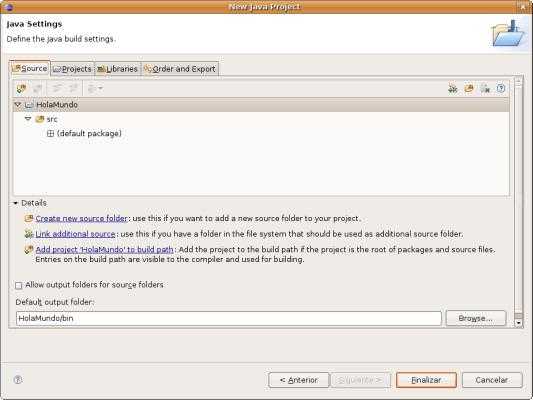Switch to the Projects tab

pyautogui.click(x=72, y=69)
